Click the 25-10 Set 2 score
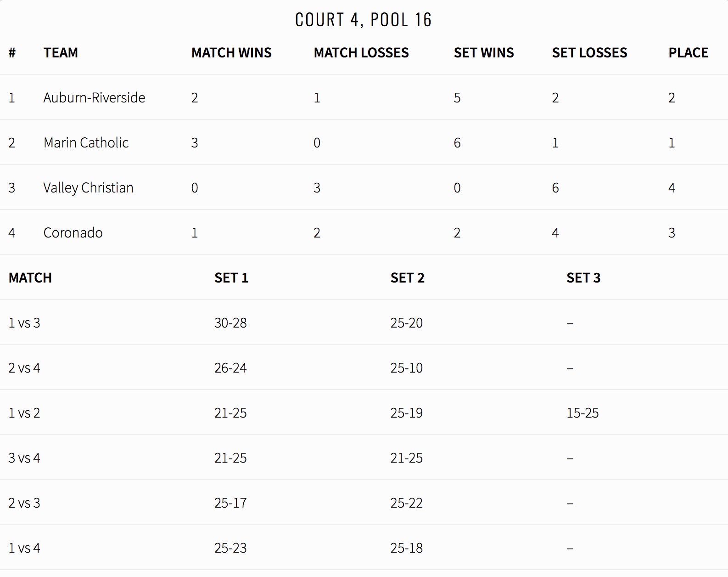 (x=407, y=368)
